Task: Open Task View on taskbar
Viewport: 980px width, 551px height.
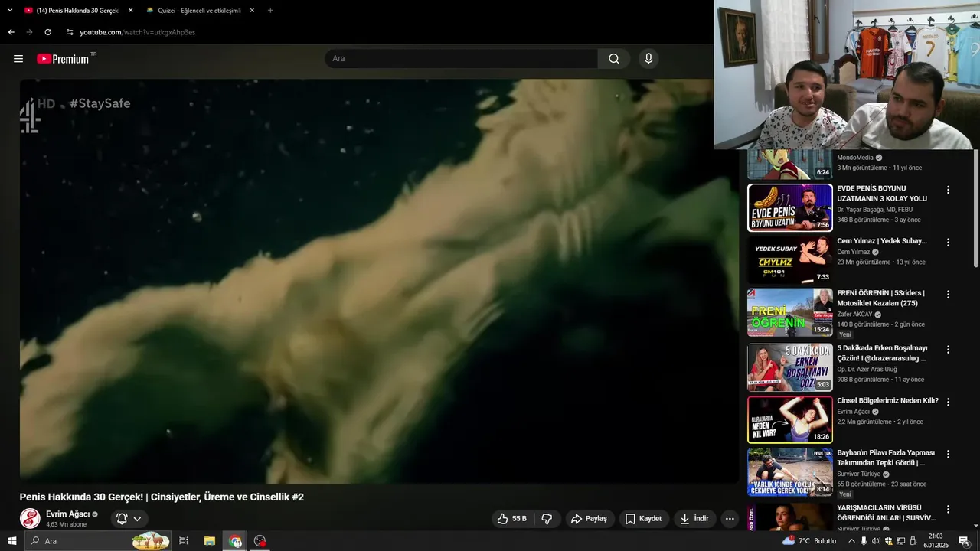Action: [184, 541]
